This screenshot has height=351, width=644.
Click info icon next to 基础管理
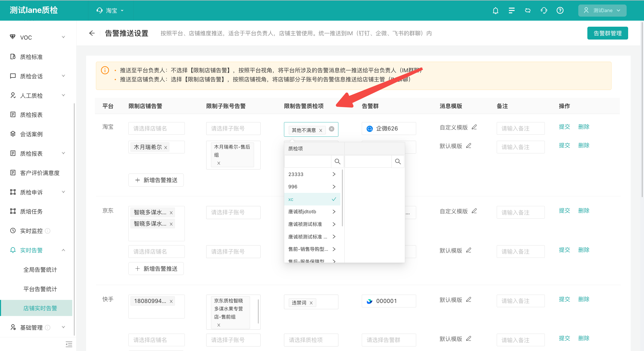(x=48, y=328)
